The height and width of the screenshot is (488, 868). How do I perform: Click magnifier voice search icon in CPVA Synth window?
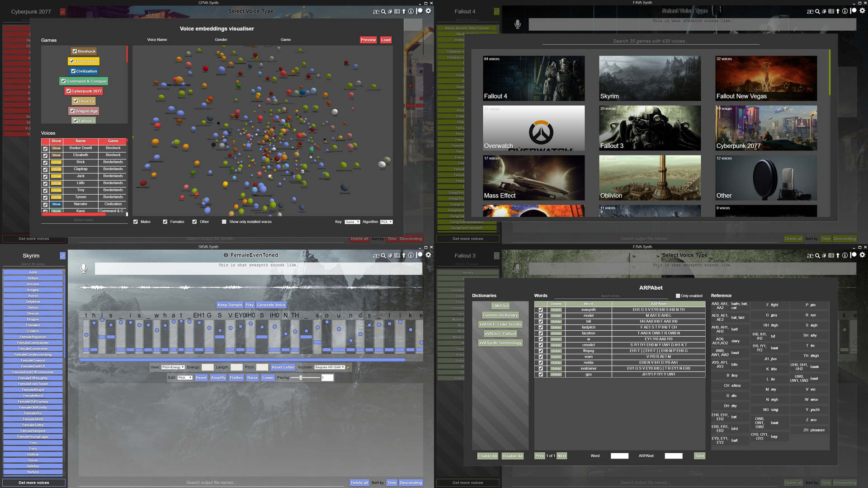(x=383, y=12)
